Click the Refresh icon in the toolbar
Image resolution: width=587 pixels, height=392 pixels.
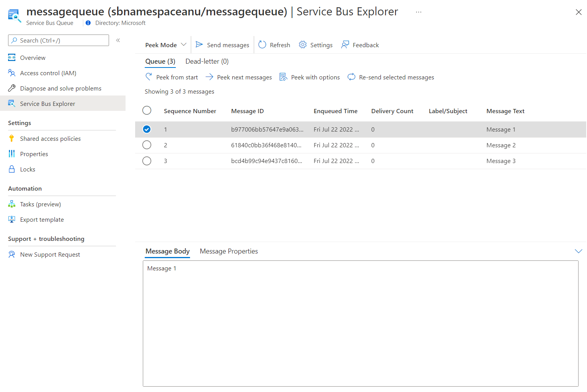(262, 44)
